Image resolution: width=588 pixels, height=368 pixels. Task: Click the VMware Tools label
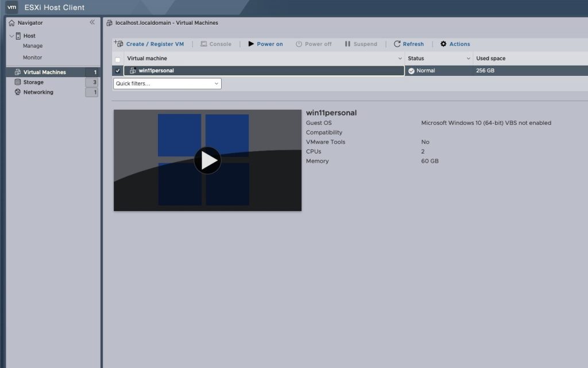[x=326, y=142]
